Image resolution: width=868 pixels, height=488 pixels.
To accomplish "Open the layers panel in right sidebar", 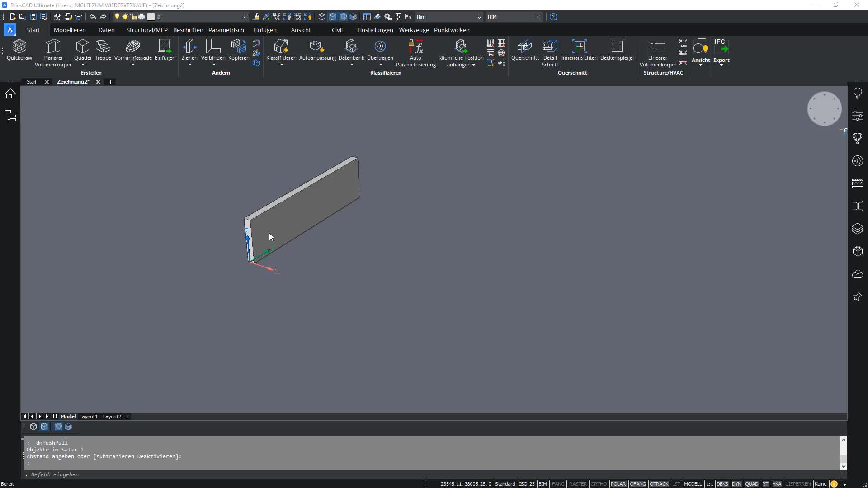I will [x=857, y=229].
